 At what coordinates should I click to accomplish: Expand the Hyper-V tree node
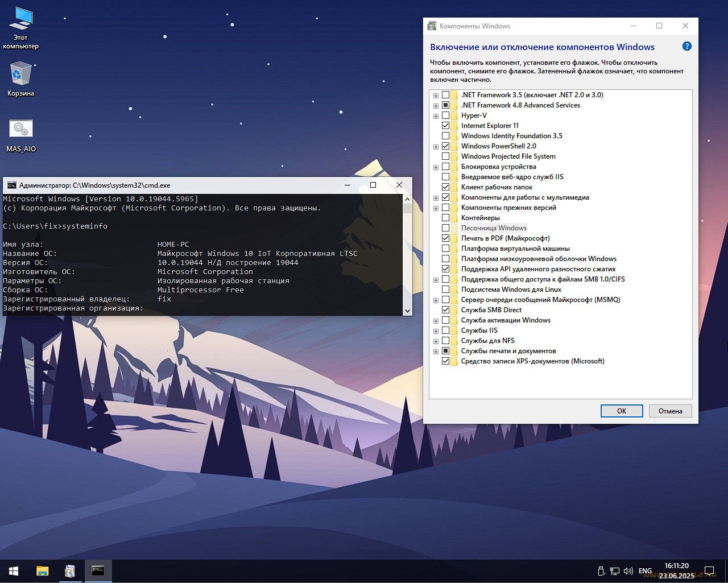tap(436, 116)
